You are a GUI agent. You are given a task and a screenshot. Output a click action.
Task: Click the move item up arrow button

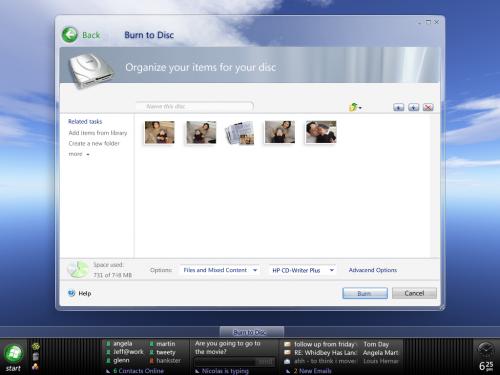pyautogui.click(x=398, y=107)
